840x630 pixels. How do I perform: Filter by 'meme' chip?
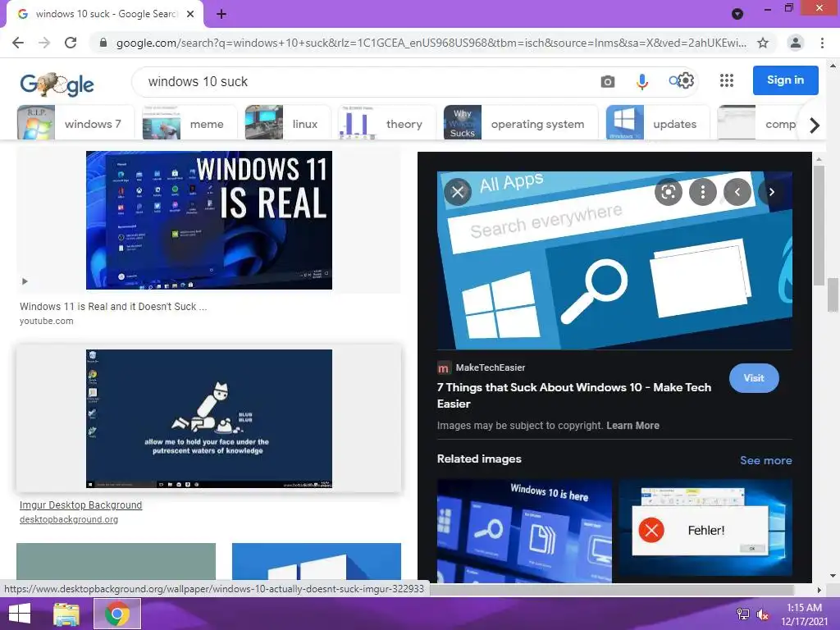click(x=189, y=123)
